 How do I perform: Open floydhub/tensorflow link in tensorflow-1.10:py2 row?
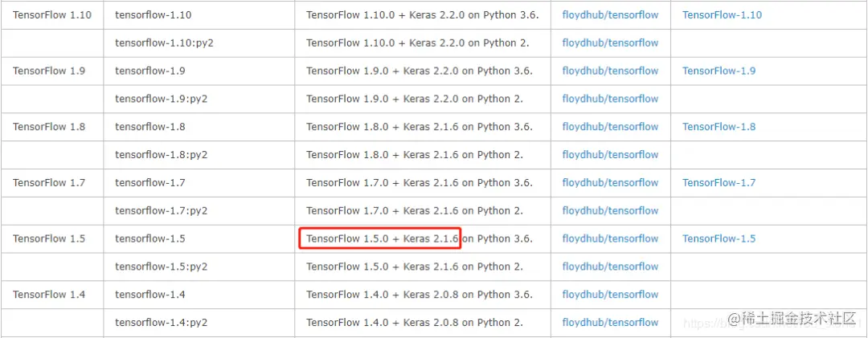(x=610, y=43)
